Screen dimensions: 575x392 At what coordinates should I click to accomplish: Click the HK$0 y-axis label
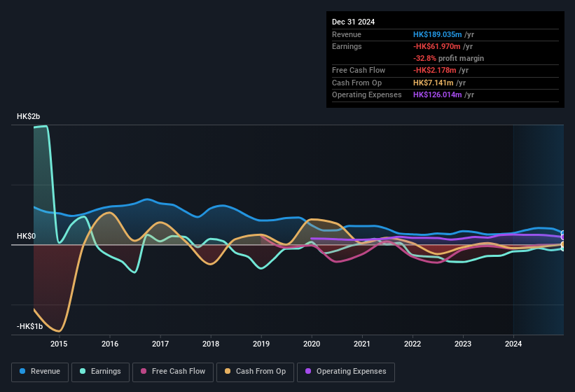[x=27, y=236]
